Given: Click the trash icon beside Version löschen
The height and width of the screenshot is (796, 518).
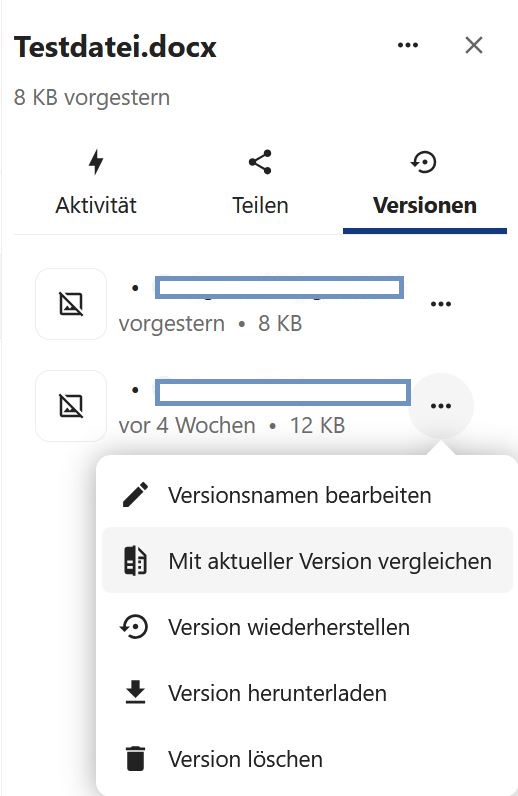Looking at the screenshot, I should 136,759.
